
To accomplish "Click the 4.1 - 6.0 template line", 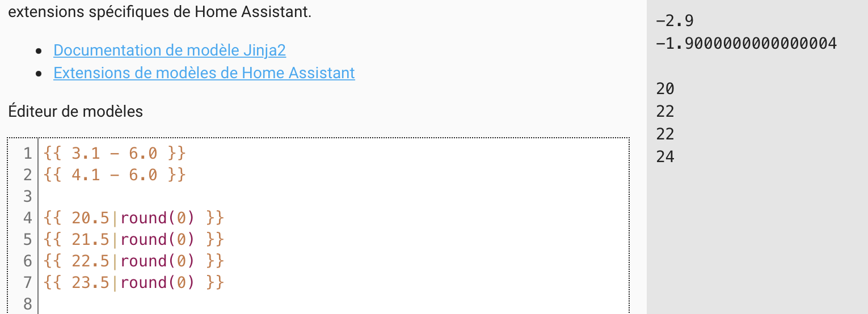I will coord(114,175).
